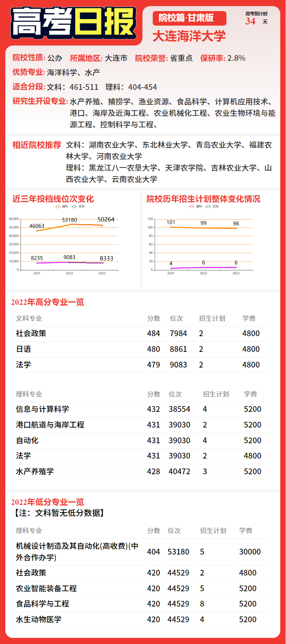Click score 432 for 信息与计算科学

(154, 409)
